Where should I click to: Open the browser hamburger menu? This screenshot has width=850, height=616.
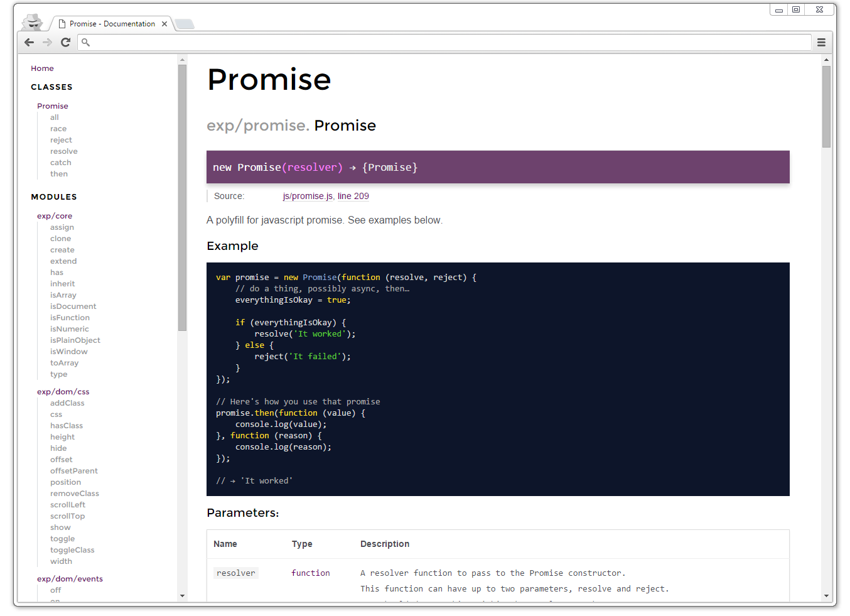coord(821,42)
